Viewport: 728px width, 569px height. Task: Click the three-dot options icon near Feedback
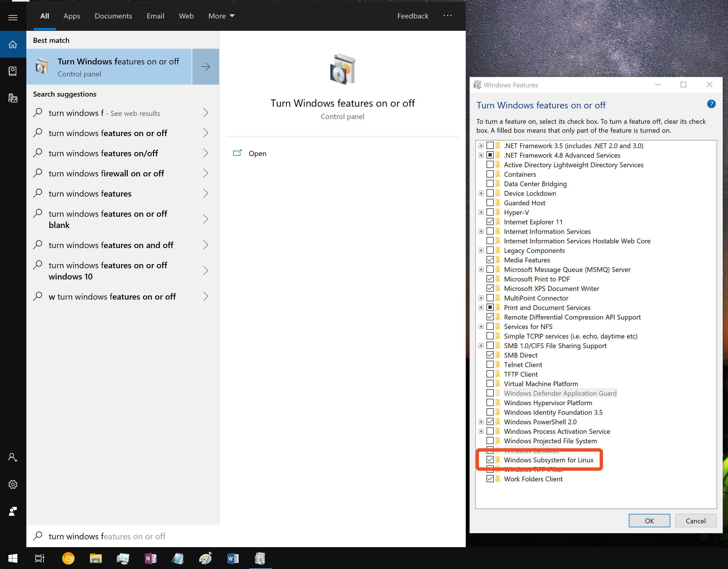tap(447, 16)
